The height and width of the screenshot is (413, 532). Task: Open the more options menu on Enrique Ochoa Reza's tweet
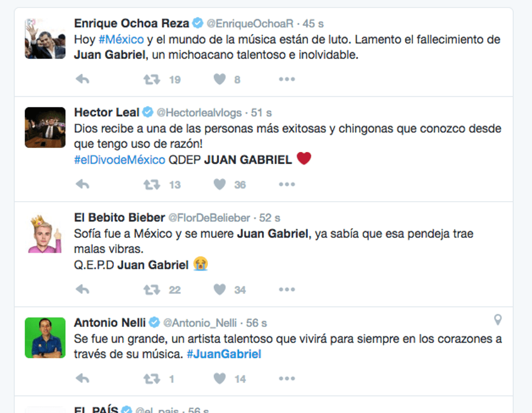(x=287, y=79)
